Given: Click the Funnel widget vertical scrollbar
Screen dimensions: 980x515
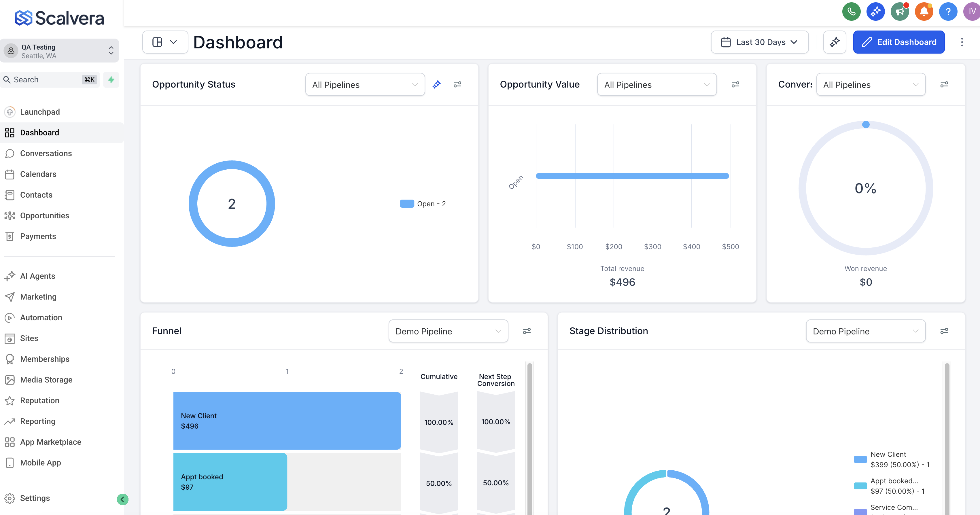Looking at the screenshot, I should coord(529,438).
